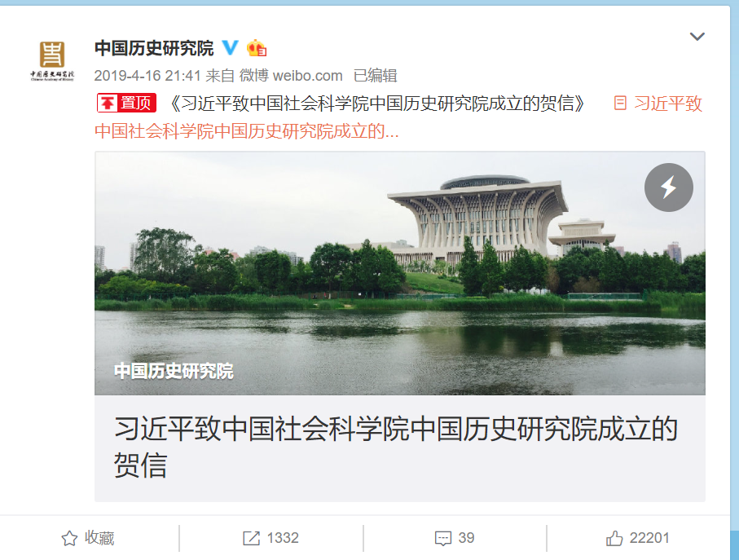Click the crown membership badge icon
The height and width of the screenshot is (560, 739).
click(257, 47)
